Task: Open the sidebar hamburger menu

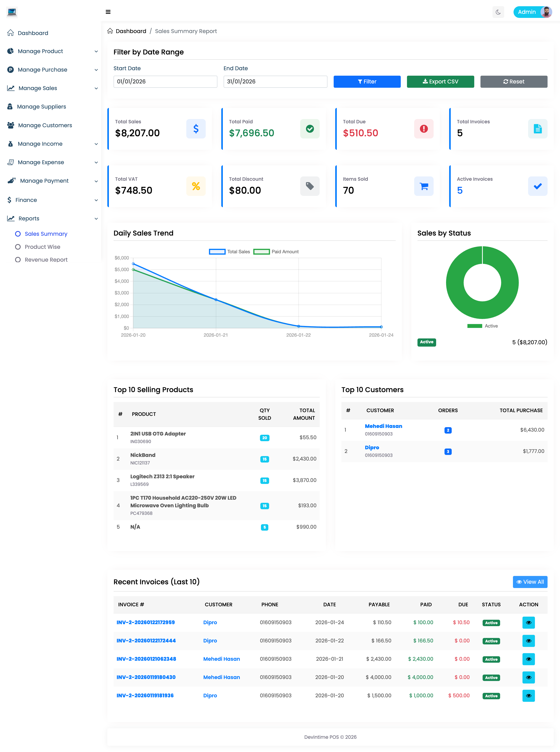Action: 108,12
